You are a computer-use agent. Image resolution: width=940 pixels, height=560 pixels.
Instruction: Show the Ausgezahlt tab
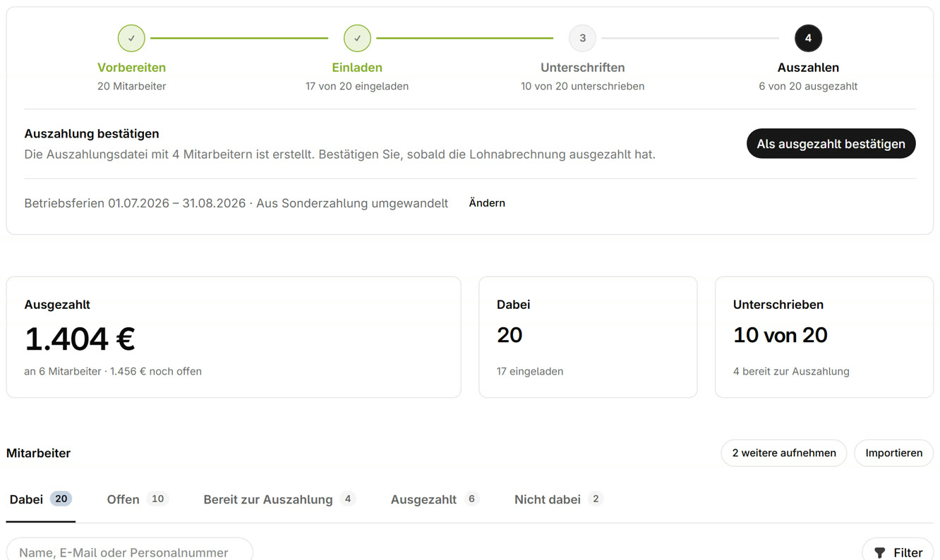(x=435, y=499)
